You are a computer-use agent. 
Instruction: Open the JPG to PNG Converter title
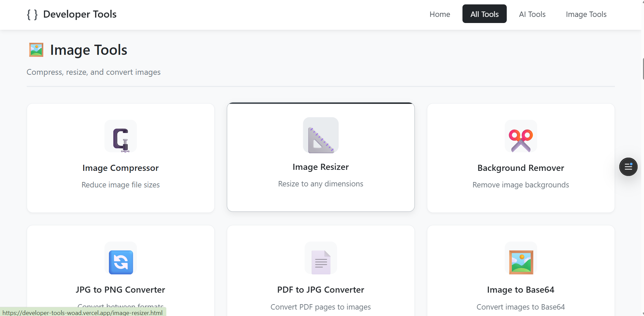coord(121,290)
